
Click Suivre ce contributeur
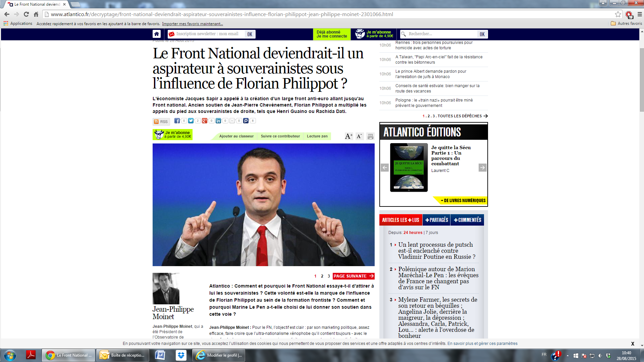pyautogui.click(x=280, y=136)
